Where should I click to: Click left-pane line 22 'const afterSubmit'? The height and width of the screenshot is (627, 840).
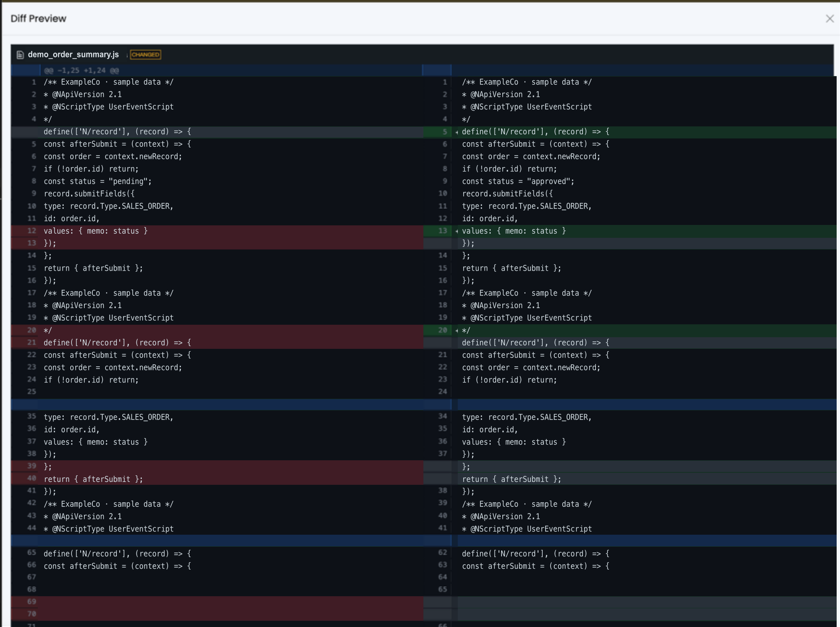click(x=118, y=355)
